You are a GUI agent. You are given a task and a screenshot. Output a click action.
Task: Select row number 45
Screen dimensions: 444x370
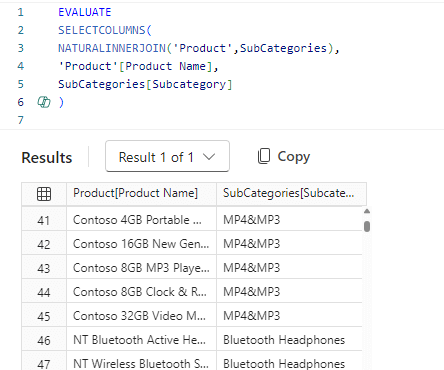pyautogui.click(x=44, y=316)
